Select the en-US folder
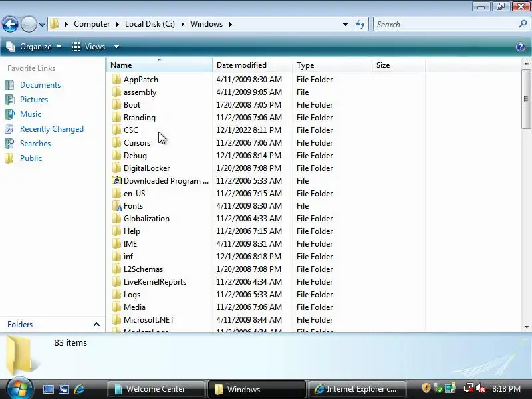Screen dimensions: 532x399 (134, 194)
